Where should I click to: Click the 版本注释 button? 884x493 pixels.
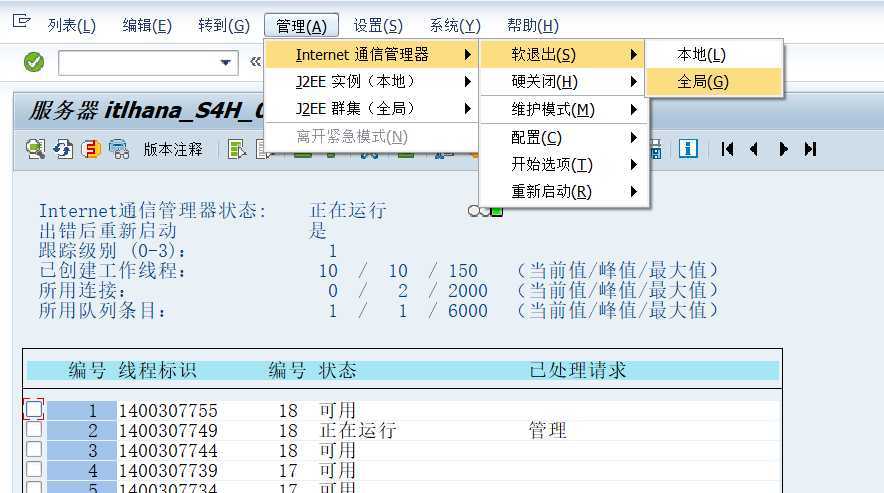tap(173, 149)
